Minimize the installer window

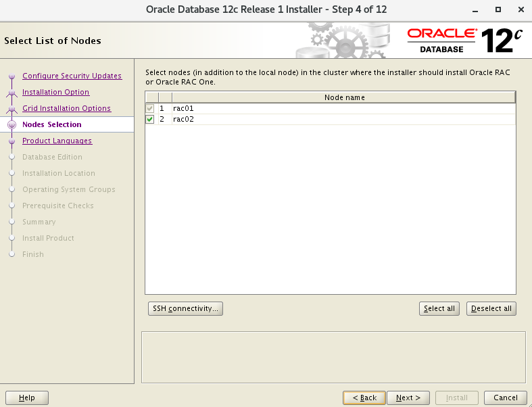[x=475, y=10]
